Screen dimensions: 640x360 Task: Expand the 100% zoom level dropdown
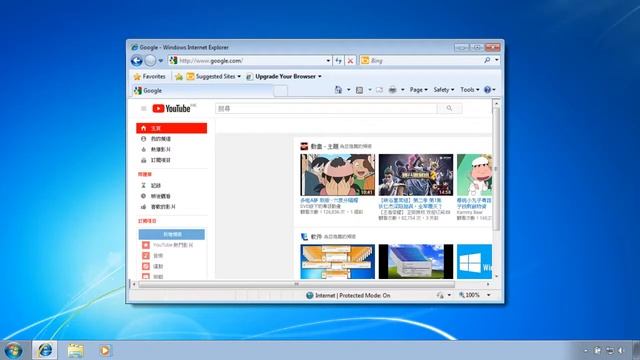(489, 295)
